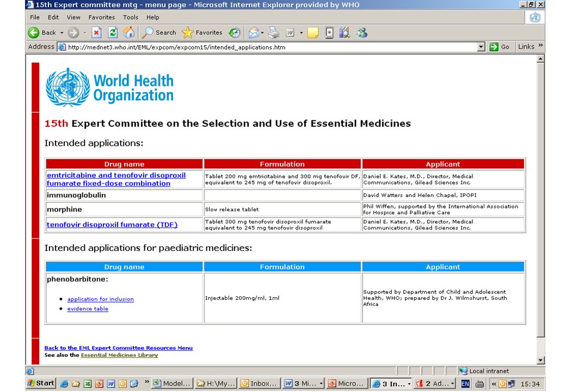Screen dimensions: 566x392
Task: Open the Essential Medicines Library link
Action: (120, 355)
